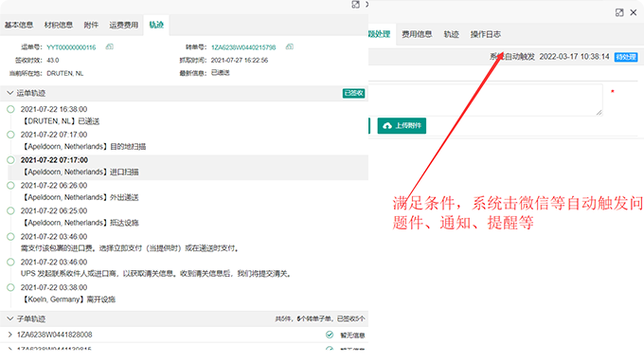Expand the left panel to fullscreen

[x=356, y=5]
